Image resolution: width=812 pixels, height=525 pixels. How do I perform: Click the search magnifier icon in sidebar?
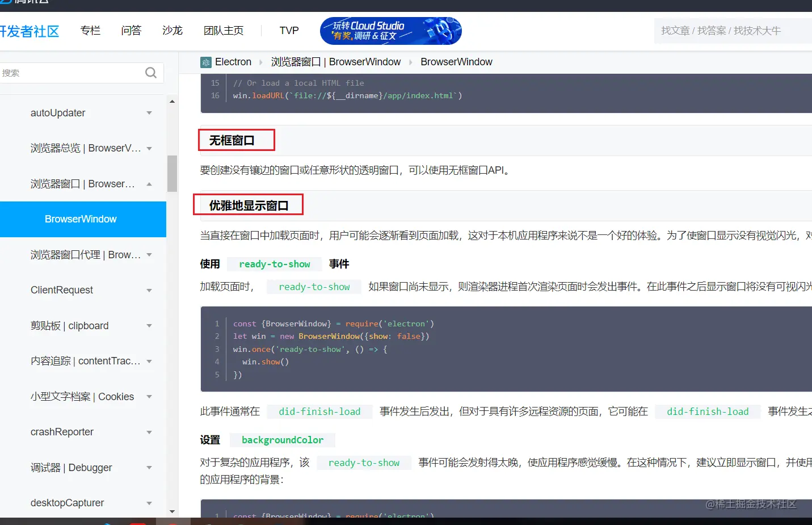pyautogui.click(x=151, y=73)
